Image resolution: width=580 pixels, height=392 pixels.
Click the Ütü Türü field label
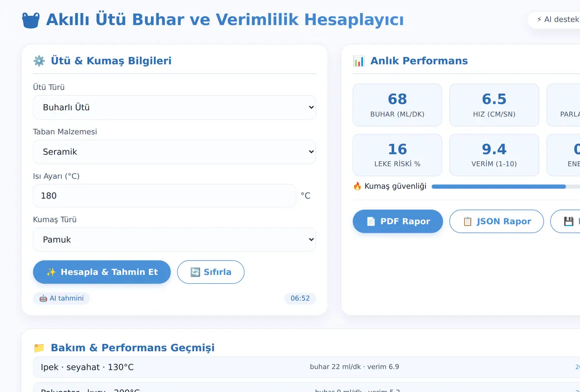click(49, 87)
